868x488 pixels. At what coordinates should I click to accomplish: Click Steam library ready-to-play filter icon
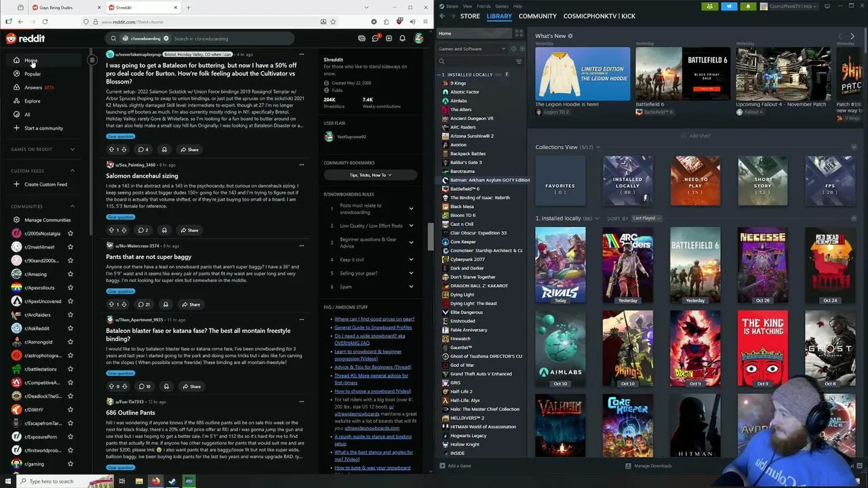point(521,49)
